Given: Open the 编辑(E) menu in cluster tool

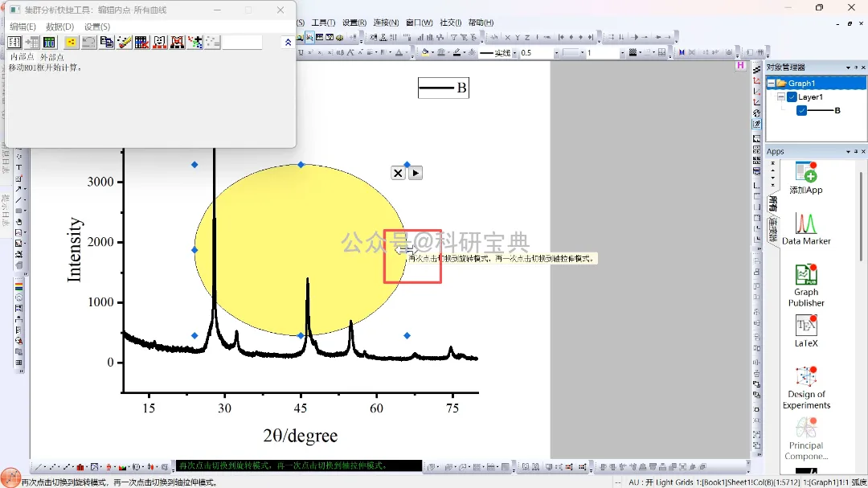Looking at the screenshot, I should click(23, 27).
